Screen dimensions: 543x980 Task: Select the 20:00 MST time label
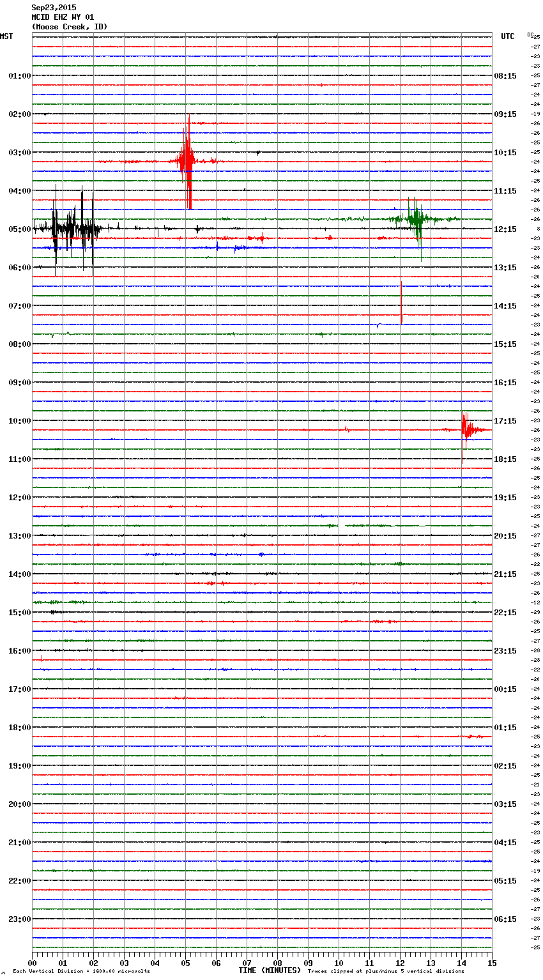pyautogui.click(x=19, y=804)
